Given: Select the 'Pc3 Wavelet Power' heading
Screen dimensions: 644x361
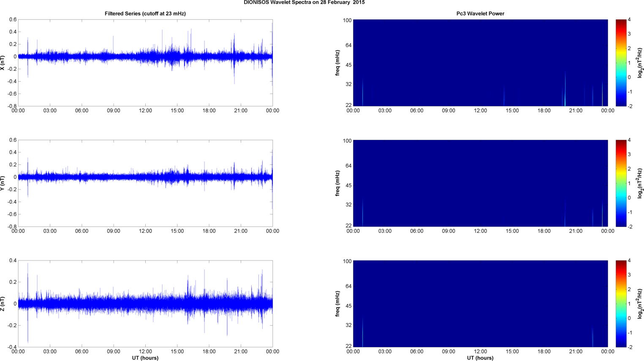Looking at the screenshot, I should click(480, 14).
